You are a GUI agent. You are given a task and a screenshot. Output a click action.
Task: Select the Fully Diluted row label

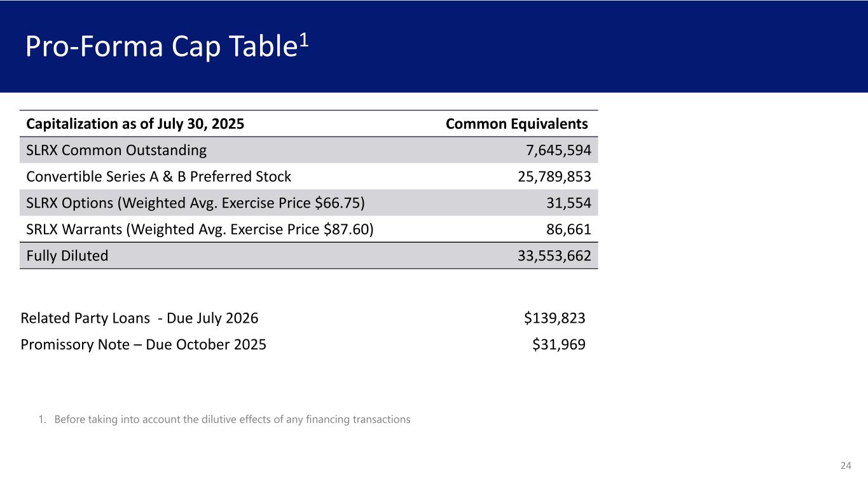pyautogui.click(x=67, y=255)
